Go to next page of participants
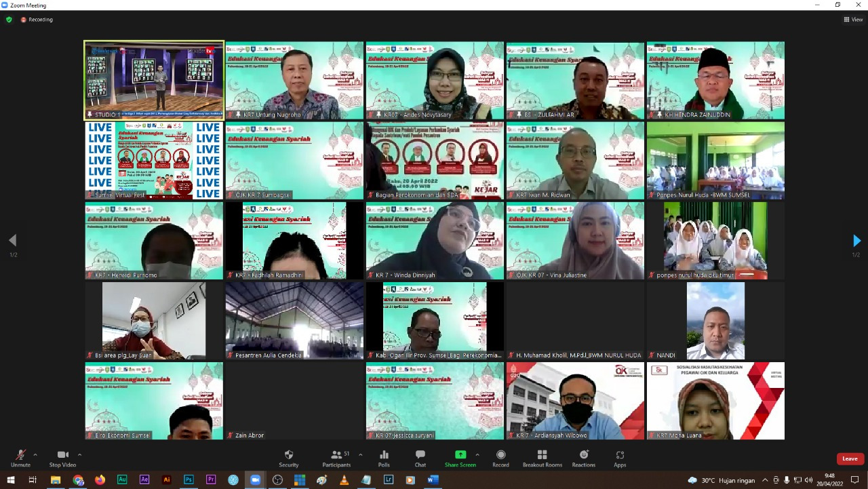868x489 pixels. click(856, 241)
